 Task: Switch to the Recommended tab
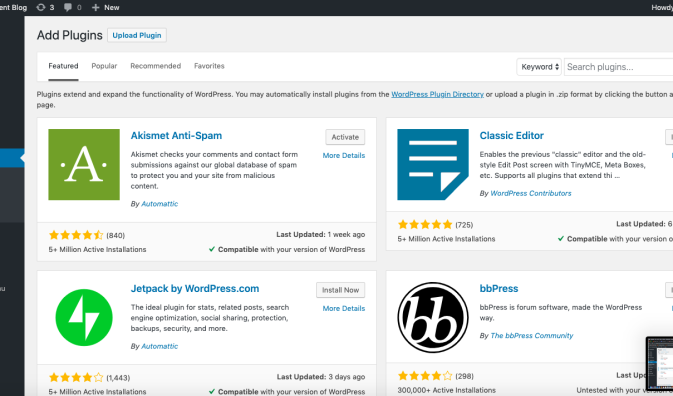[155, 66]
